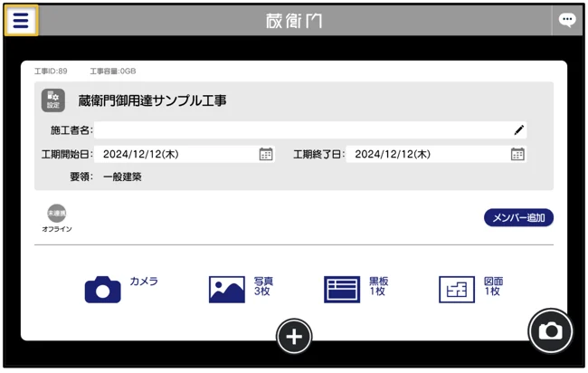Open the 設定 settings icon beside project name
Viewport: 588px width, 373px height.
click(53, 100)
